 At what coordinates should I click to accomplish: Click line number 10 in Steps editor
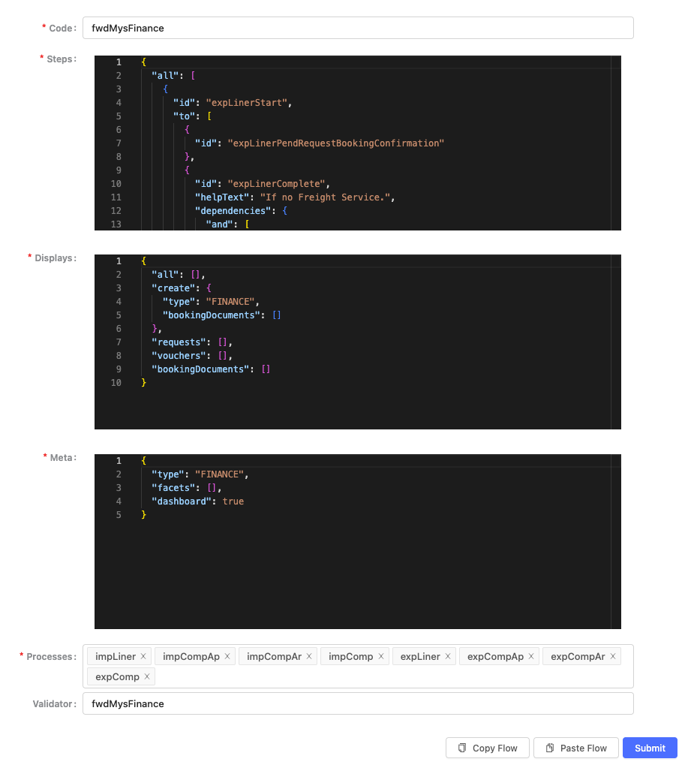click(x=116, y=184)
